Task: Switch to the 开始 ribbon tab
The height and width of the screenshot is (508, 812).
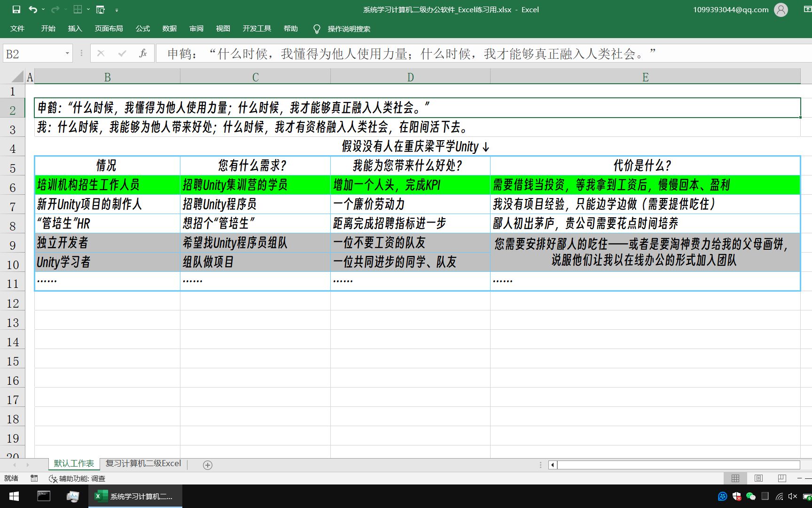Action: point(48,29)
